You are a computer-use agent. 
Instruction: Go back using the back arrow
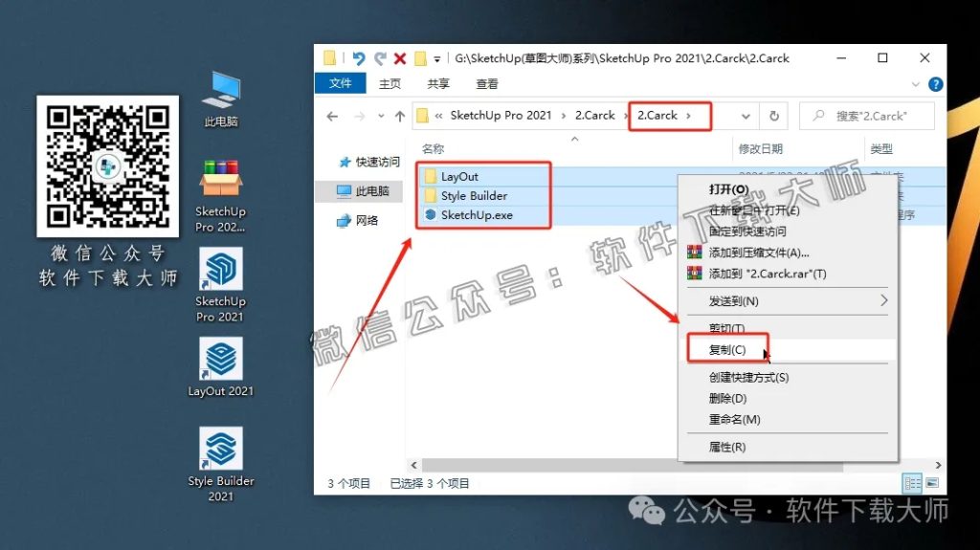[x=332, y=117]
